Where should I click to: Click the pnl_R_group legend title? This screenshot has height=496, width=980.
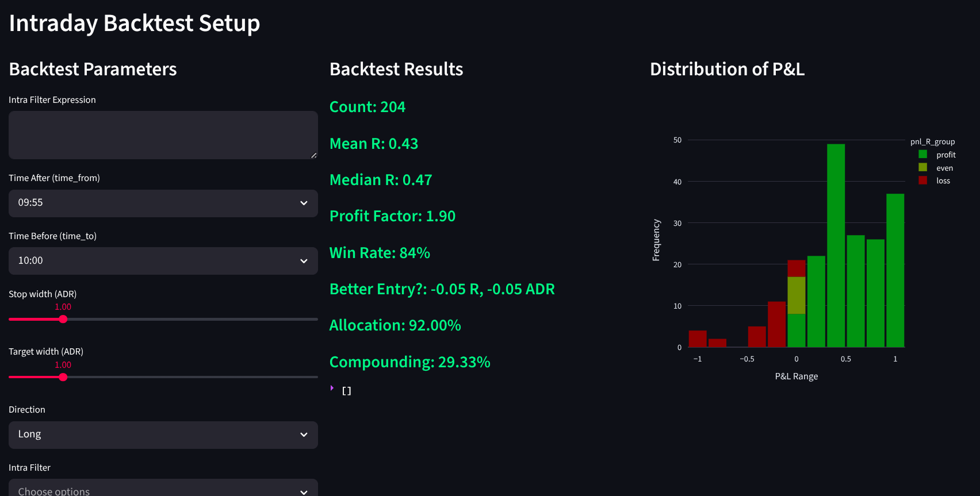pyautogui.click(x=932, y=141)
